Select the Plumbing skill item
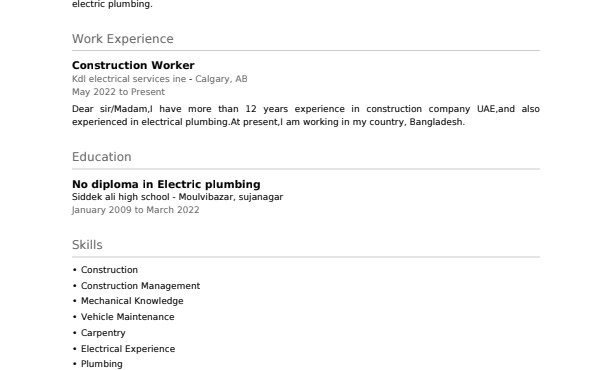Screen dimensions: 612x370 pyautogui.click(x=101, y=364)
